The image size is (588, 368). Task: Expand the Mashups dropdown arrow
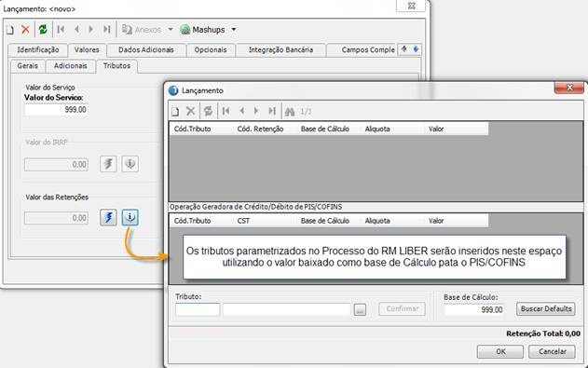(234, 29)
